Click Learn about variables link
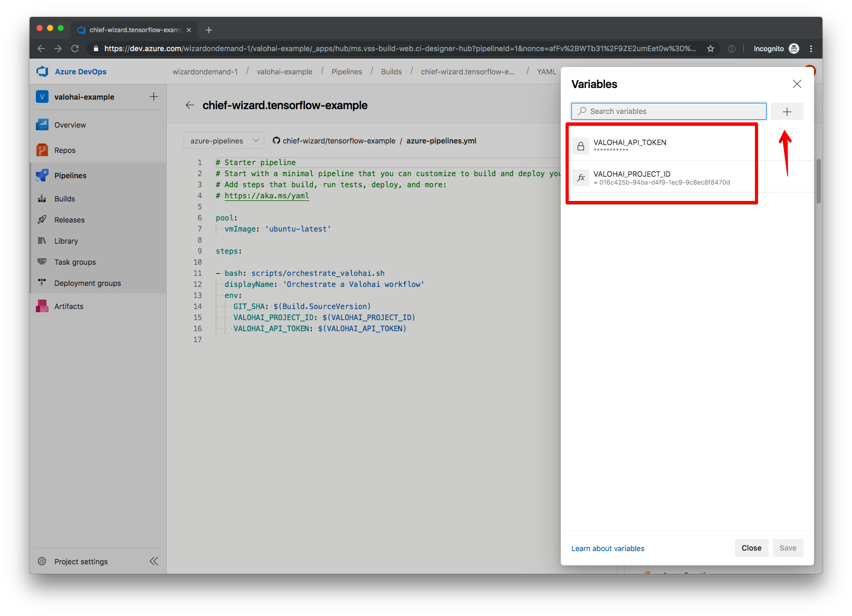The width and height of the screenshot is (852, 616). tap(608, 548)
